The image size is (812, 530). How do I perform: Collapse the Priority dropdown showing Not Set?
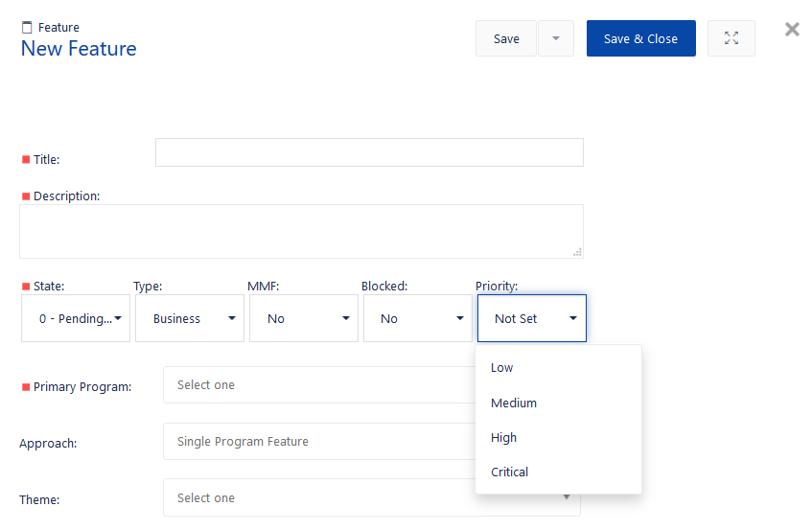532,318
